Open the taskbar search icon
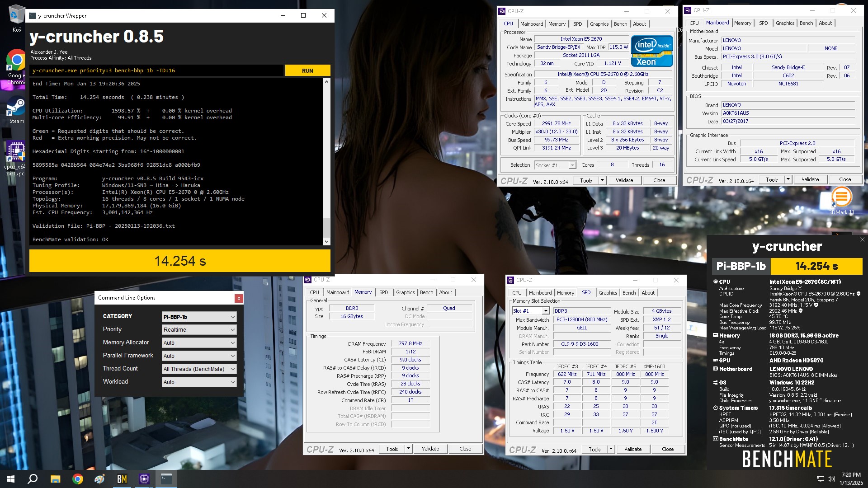The width and height of the screenshot is (868, 488). 33,479
